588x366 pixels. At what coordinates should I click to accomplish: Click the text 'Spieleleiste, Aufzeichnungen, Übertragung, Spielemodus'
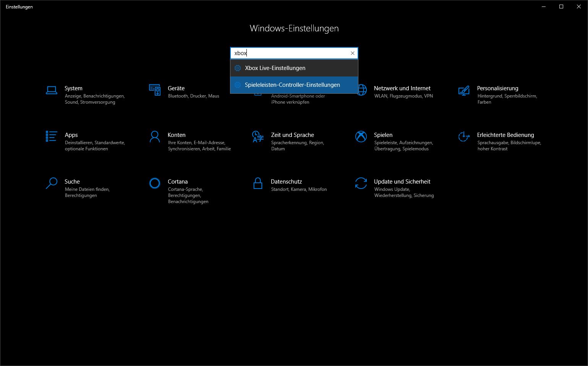coord(403,146)
